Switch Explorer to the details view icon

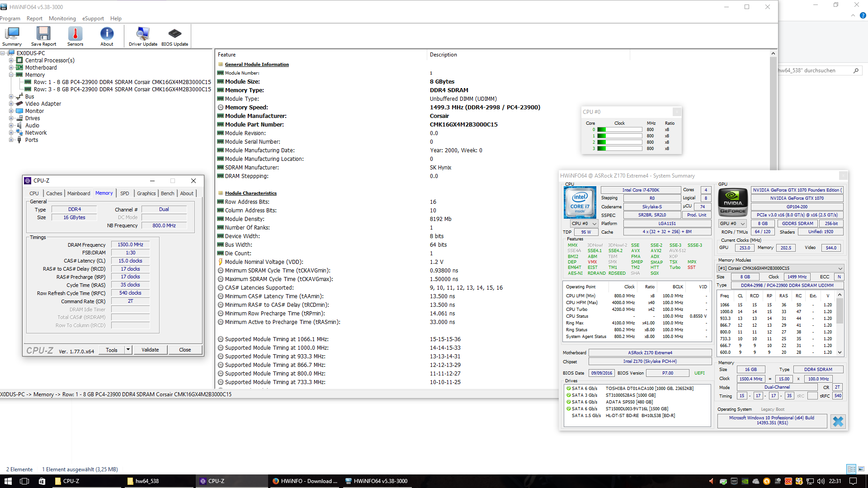click(851, 469)
